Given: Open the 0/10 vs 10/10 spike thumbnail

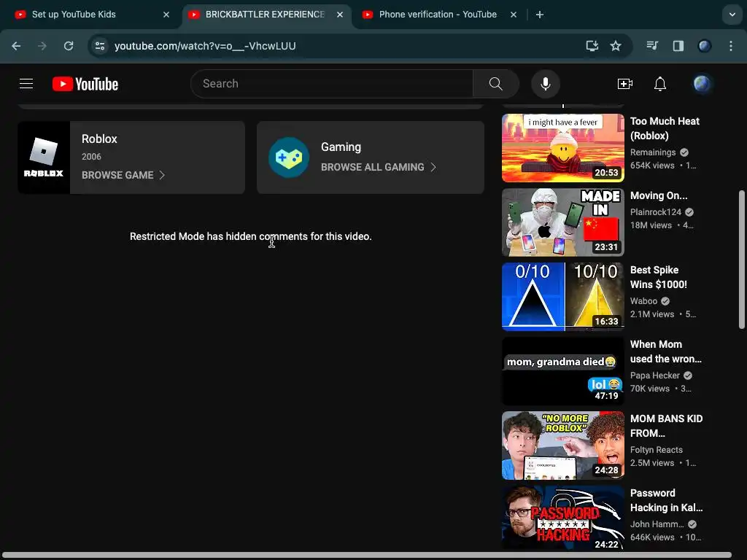Looking at the screenshot, I should tap(563, 297).
